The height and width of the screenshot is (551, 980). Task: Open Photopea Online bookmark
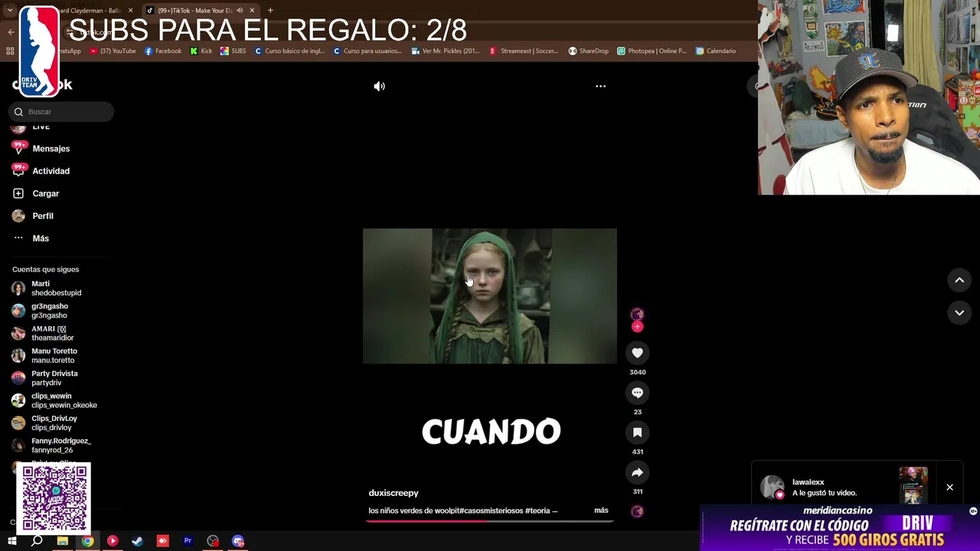[x=652, y=51]
